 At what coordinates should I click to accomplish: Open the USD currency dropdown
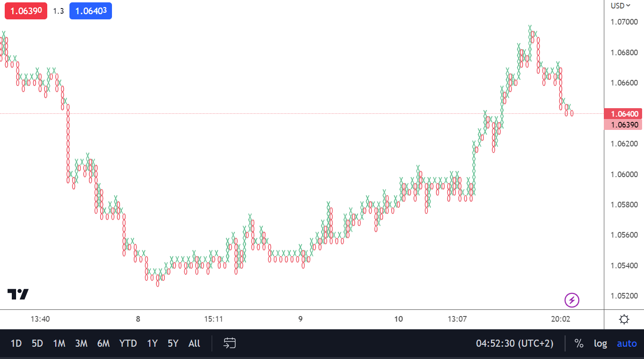(x=620, y=6)
